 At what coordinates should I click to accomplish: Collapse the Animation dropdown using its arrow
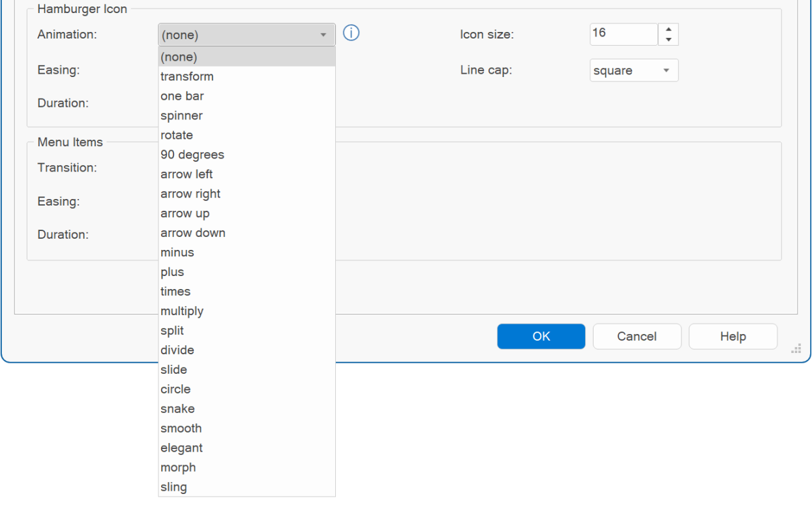coord(323,35)
